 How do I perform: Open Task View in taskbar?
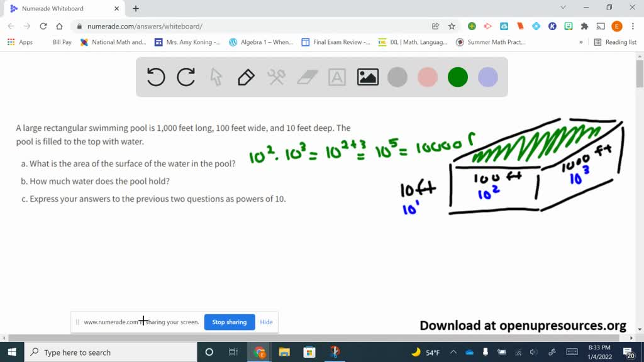(x=233, y=352)
